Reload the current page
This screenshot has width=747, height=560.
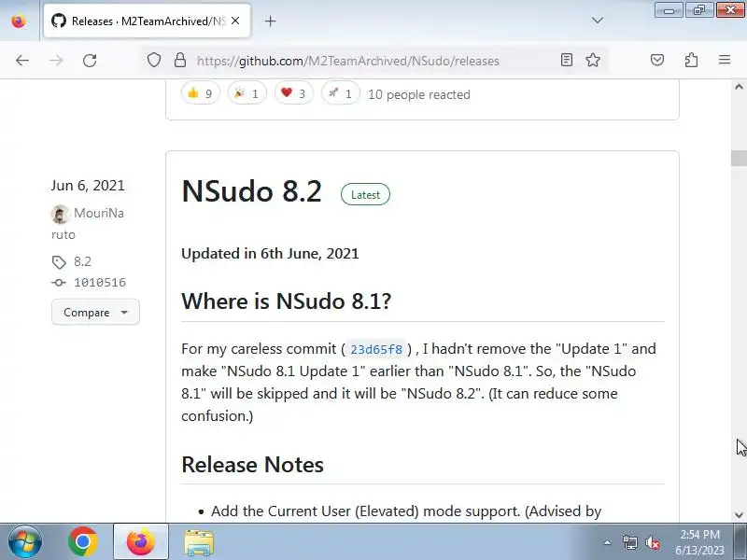point(90,61)
